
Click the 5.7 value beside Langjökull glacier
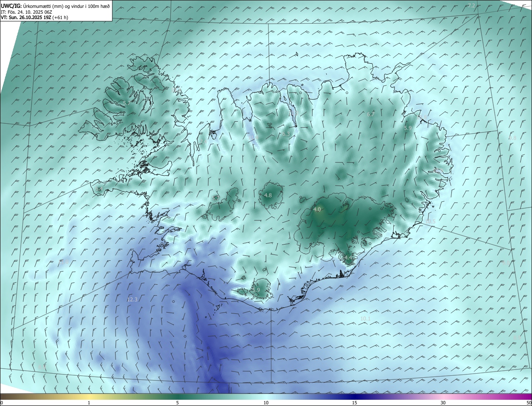coord(215,198)
